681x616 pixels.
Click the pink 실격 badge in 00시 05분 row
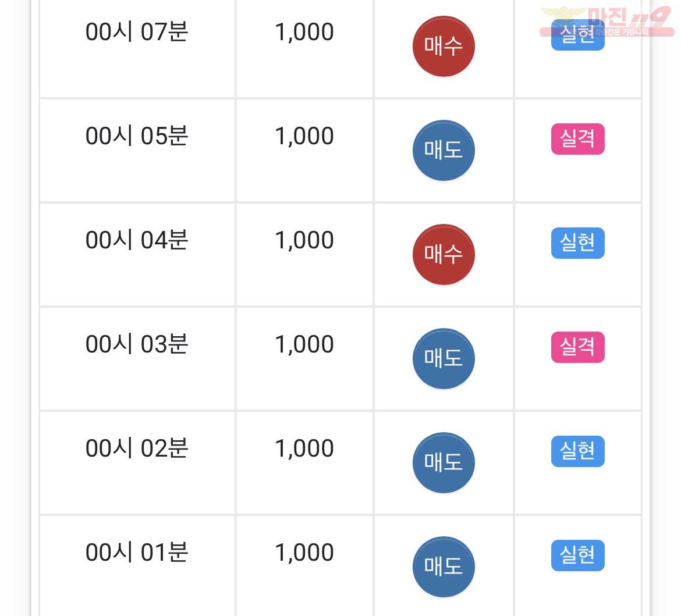point(577,139)
